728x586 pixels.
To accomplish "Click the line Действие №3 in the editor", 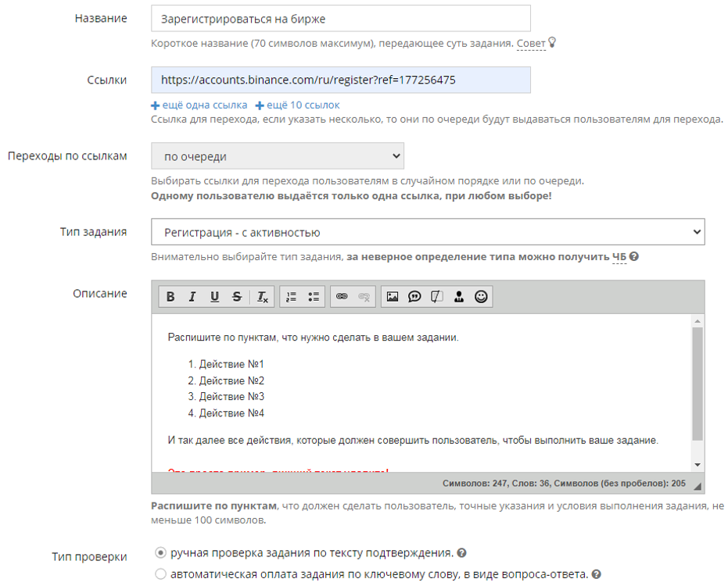I will coord(231,397).
